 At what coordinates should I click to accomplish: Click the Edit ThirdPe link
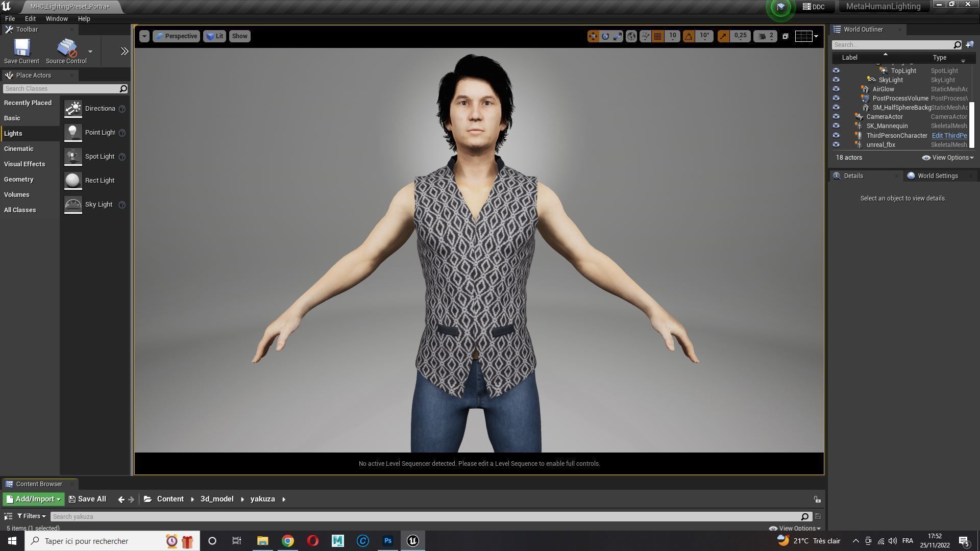pyautogui.click(x=949, y=136)
